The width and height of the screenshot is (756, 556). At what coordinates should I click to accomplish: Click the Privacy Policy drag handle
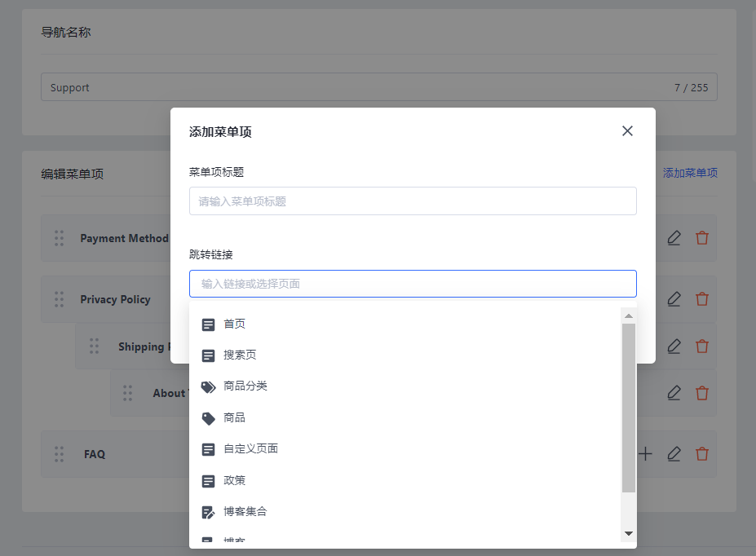[x=59, y=299]
